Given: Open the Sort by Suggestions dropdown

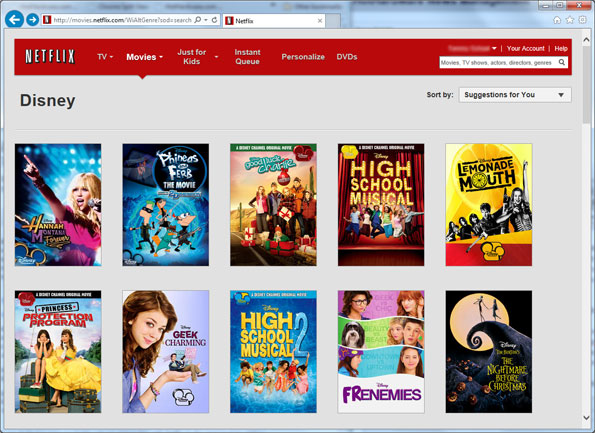Looking at the screenshot, I should coord(515,95).
